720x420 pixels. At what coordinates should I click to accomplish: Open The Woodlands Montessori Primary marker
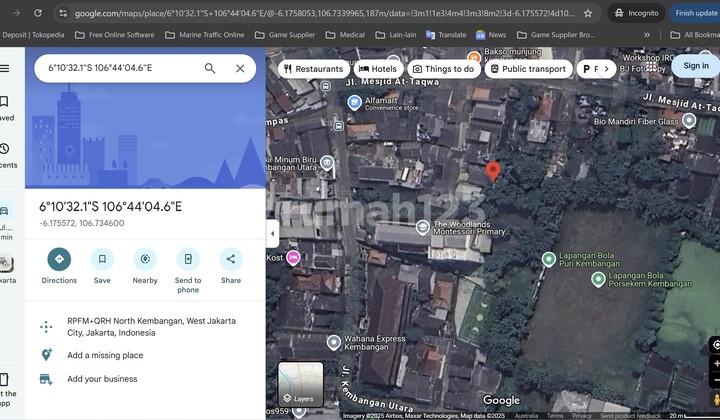(422, 227)
